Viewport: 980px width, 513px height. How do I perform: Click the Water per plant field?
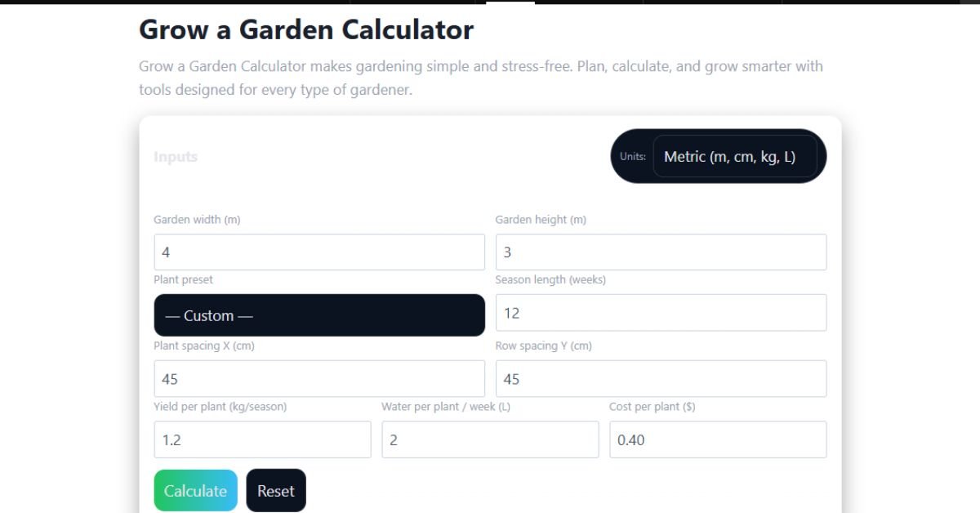pos(490,439)
